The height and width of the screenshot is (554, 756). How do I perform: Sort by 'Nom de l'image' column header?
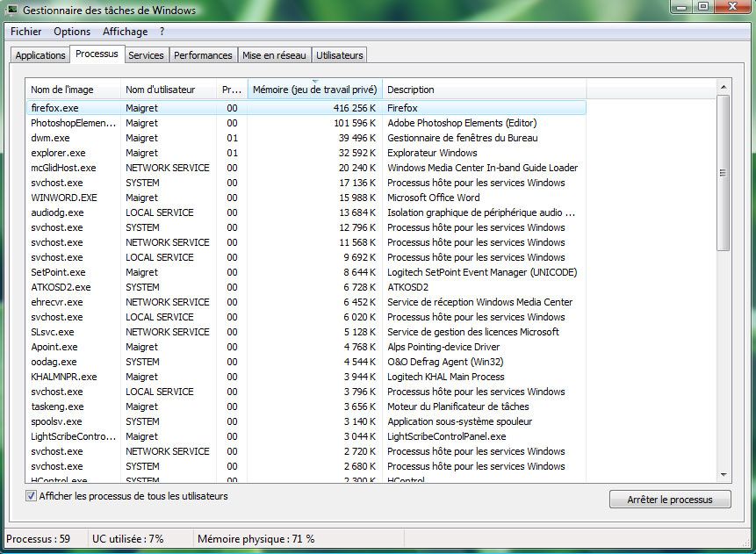pos(73,90)
